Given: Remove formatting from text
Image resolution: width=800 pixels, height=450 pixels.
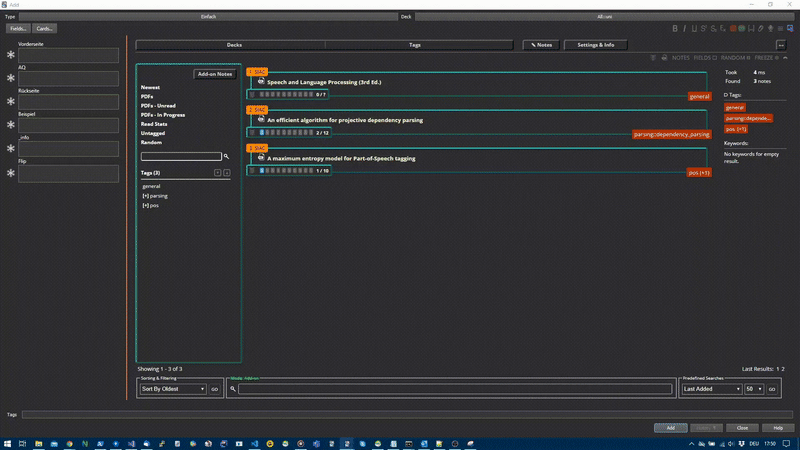Looking at the screenshot, I should [723, 29].
